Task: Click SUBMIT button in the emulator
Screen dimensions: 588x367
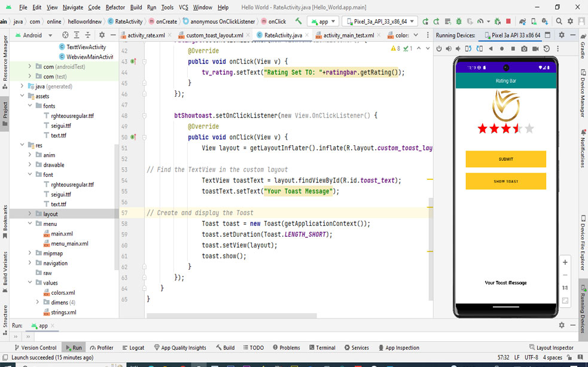Action: [x=505, y=159]
